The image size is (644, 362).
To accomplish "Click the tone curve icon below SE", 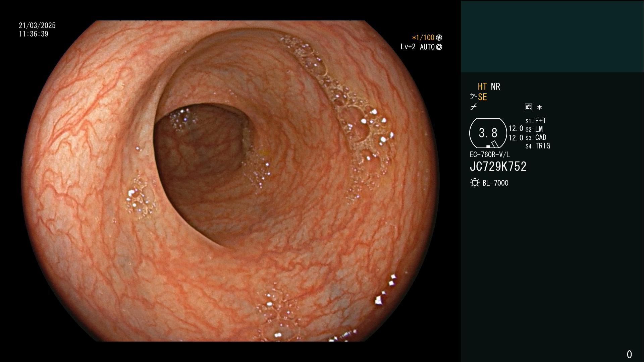I will click(x=474, y=107).
